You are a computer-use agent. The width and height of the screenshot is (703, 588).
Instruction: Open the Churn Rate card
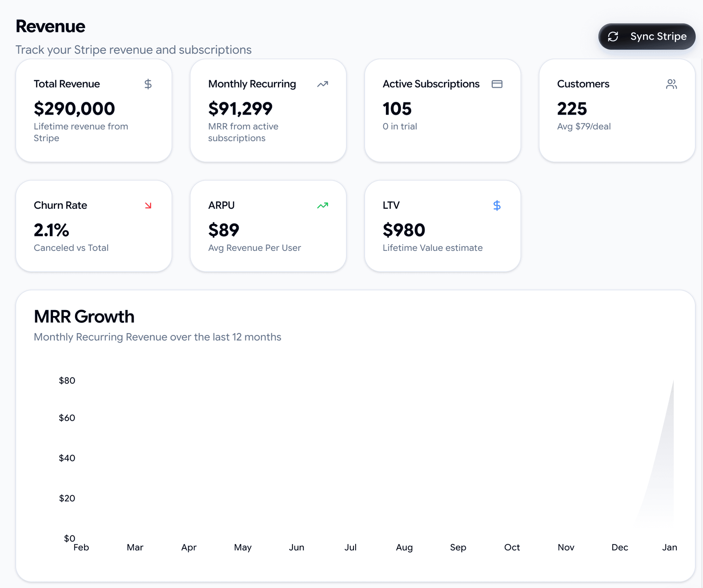pyautogui.click(x=94, y=226)
